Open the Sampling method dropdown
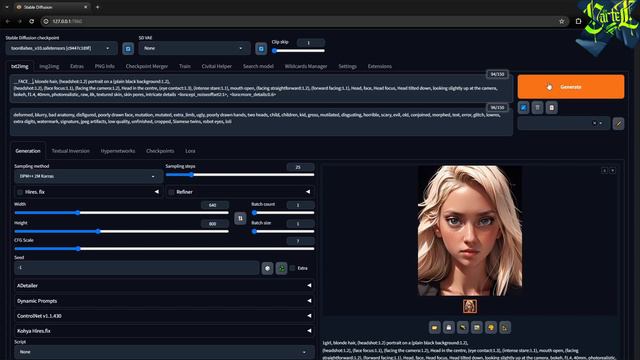Screen dimensions: 640x360 pos(88,176)
